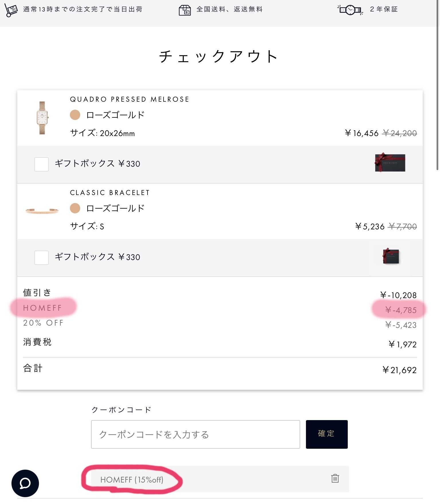
Task: Open the Quadro Pressed Melrose watch thumbnail
Action: click(x=42, y=118)
